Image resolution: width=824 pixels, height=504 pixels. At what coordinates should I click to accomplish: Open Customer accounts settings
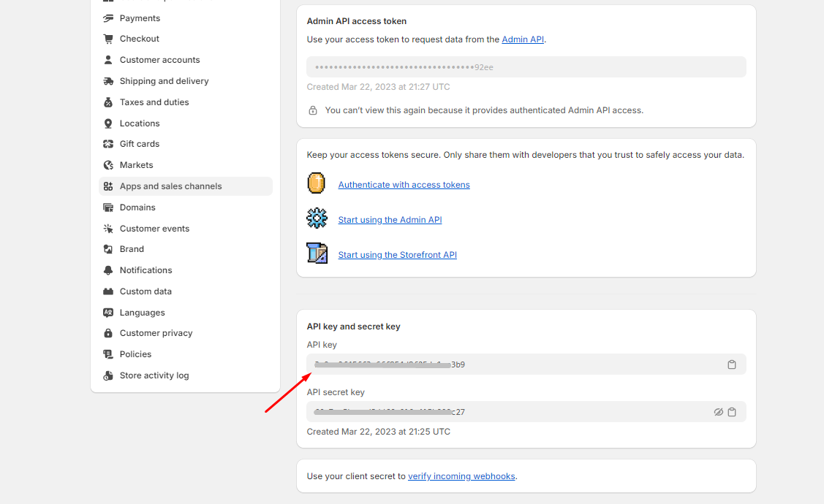point(159,60)
